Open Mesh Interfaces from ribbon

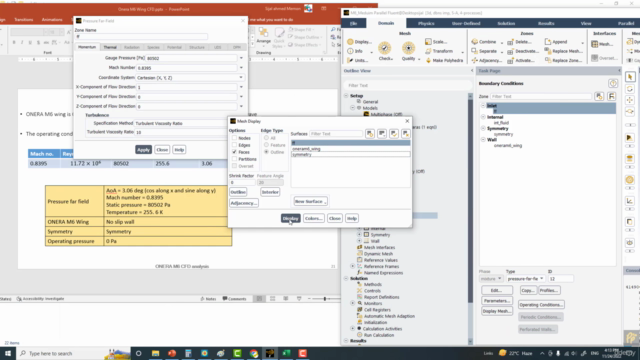[602, 44]
